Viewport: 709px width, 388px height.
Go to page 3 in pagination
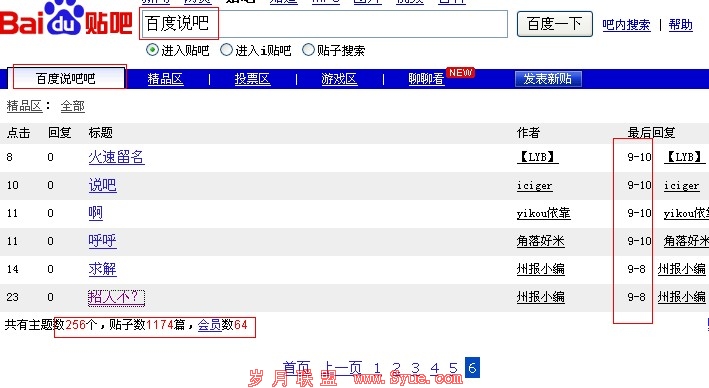tap(416, 368)
